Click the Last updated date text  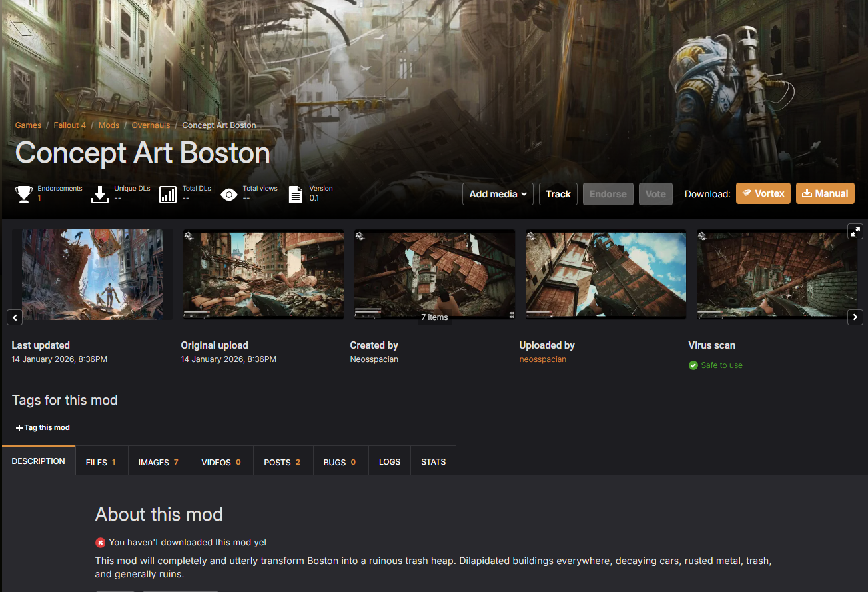[x=59, y=359]
